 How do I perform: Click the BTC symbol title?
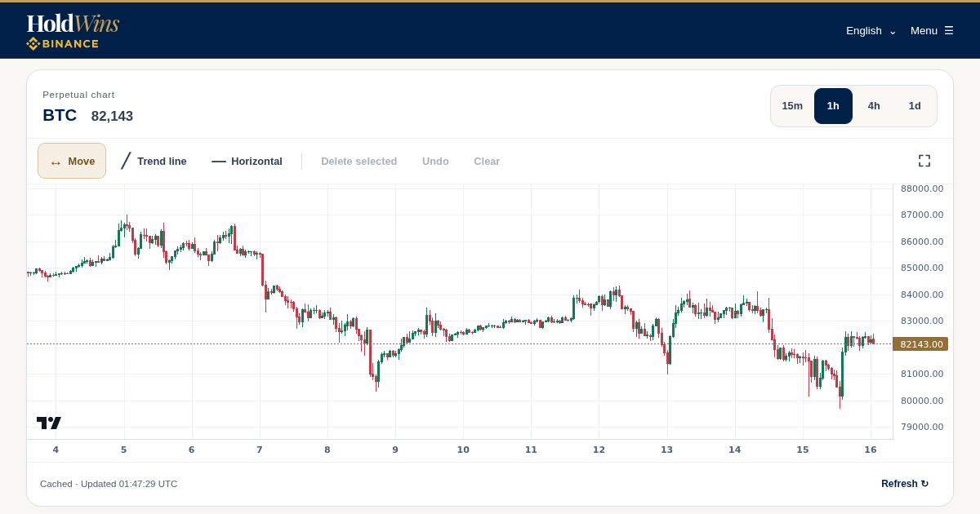pos(60,115)
